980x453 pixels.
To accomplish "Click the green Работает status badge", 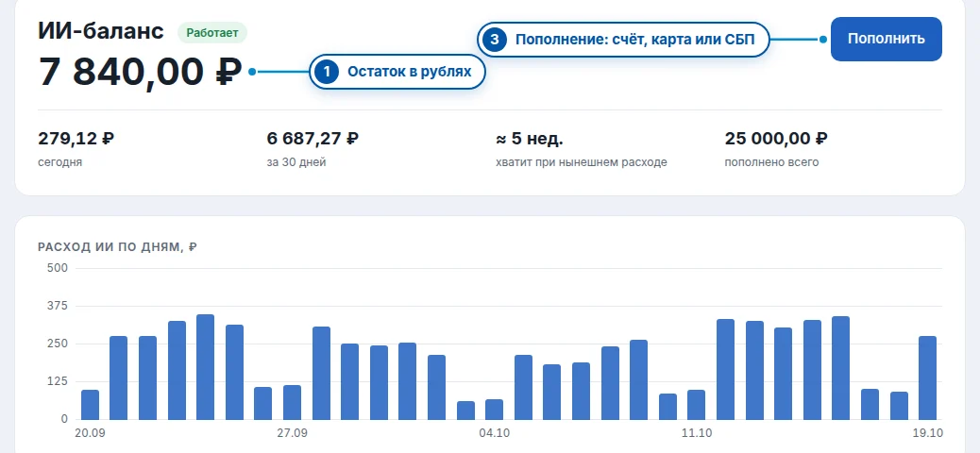I will (x=212, y=33).
